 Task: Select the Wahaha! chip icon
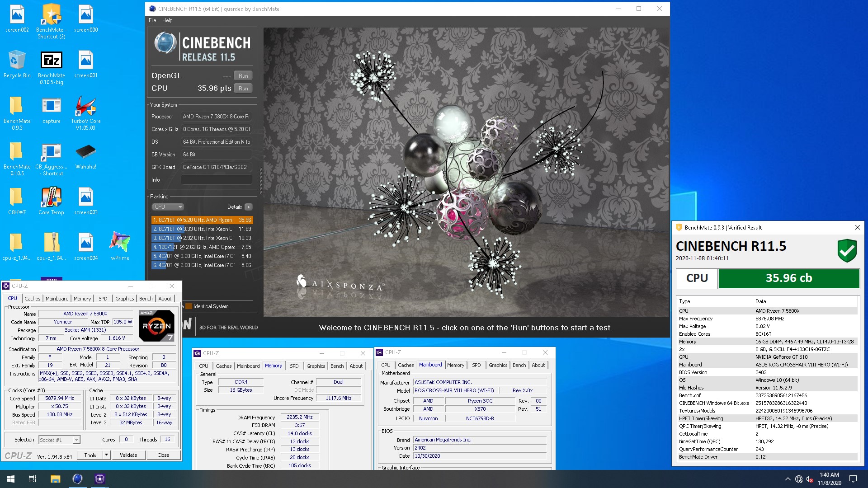point(86,156)
